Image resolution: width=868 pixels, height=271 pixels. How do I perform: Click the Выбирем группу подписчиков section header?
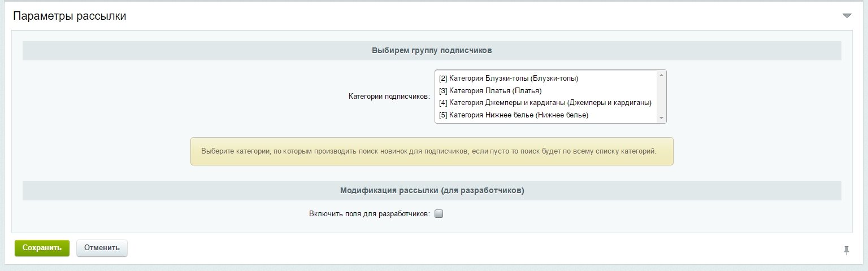click(x=432, y=50)
